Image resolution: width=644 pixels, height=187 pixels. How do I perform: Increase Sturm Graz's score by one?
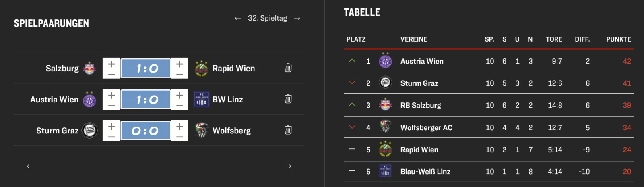click(x=111, y=126)
